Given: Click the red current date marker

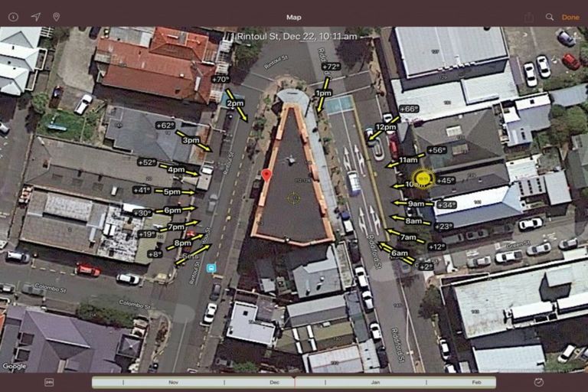Looking at the screenshot, I should (x=294, y=381).
